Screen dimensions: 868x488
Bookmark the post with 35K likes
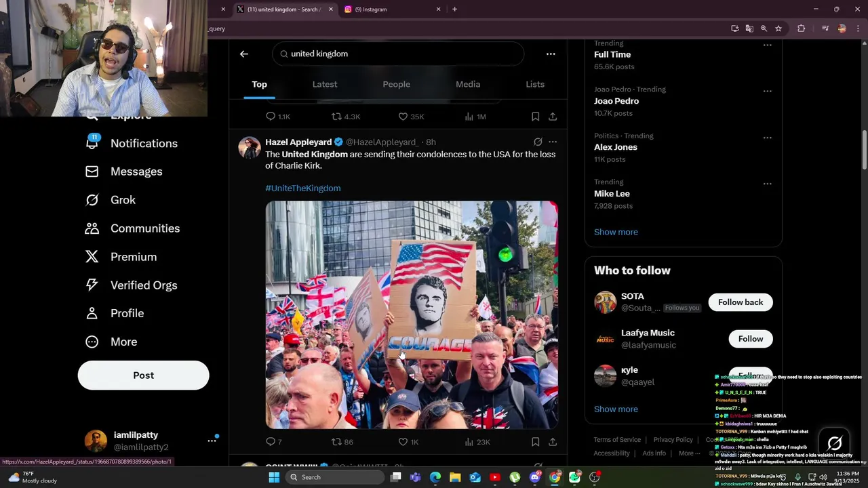coord(535,117)
